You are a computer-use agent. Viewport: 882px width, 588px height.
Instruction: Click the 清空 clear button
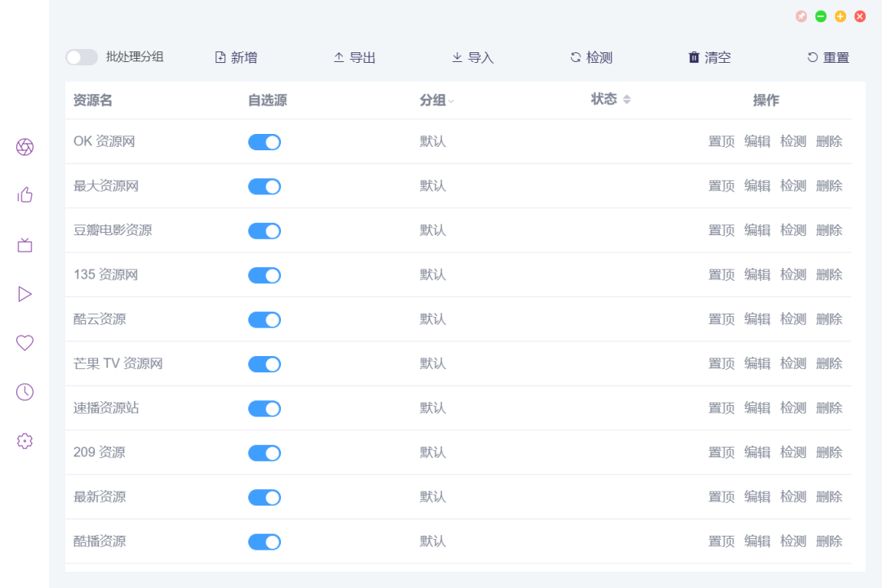(710, 57)
